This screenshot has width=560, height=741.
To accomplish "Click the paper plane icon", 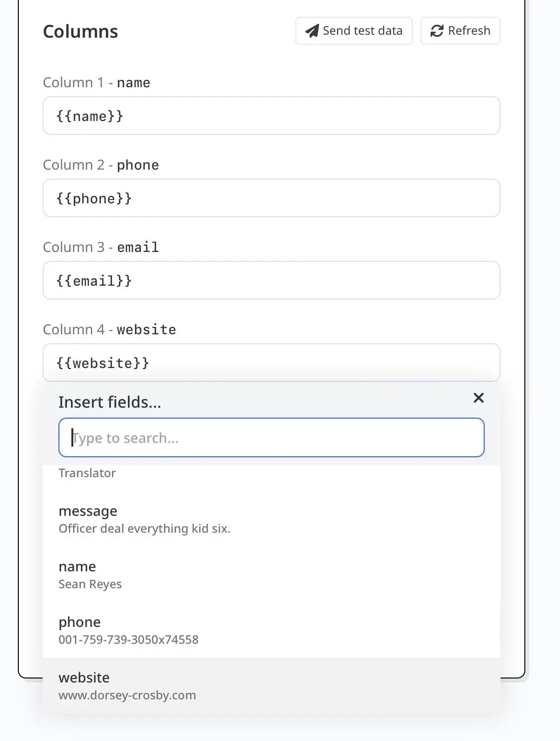I will 312,31.
